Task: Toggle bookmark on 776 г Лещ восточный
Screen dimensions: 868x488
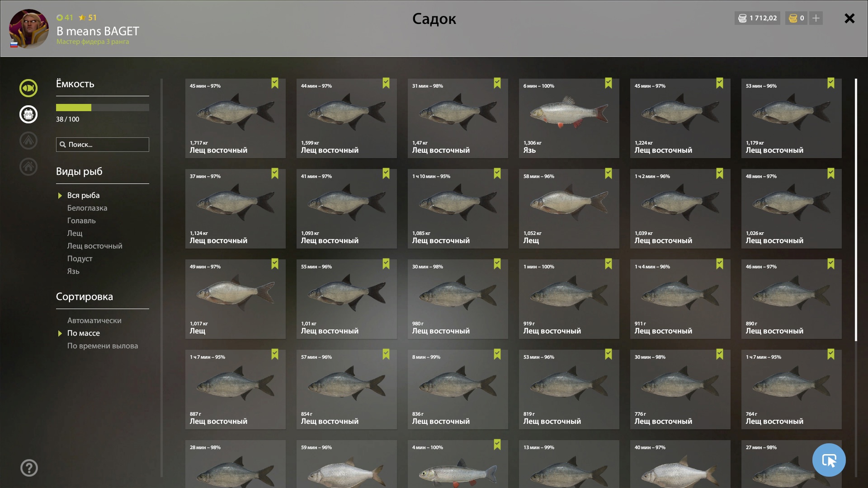Action: 720,354
